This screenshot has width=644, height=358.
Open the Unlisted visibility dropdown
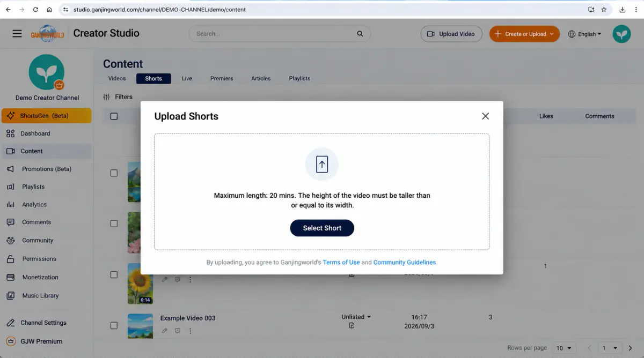(356, 317)
